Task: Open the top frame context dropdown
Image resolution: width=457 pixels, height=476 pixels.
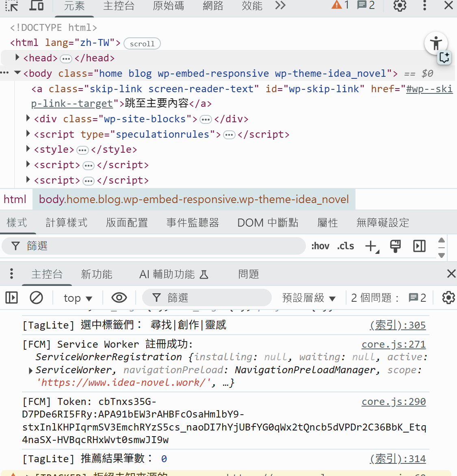Action: [78, 298]
